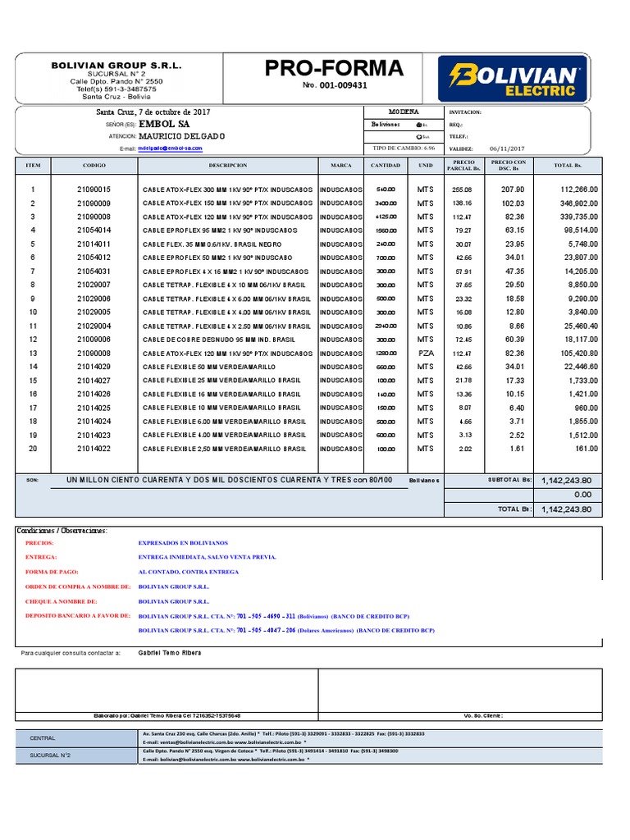Click account 701-505-4047-206 Dolares line
630x840 pixels.
point(286,631)
